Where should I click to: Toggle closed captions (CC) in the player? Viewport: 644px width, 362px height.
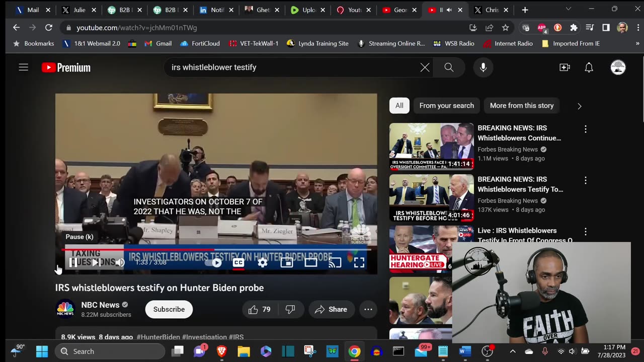click(x=238, y=262)
